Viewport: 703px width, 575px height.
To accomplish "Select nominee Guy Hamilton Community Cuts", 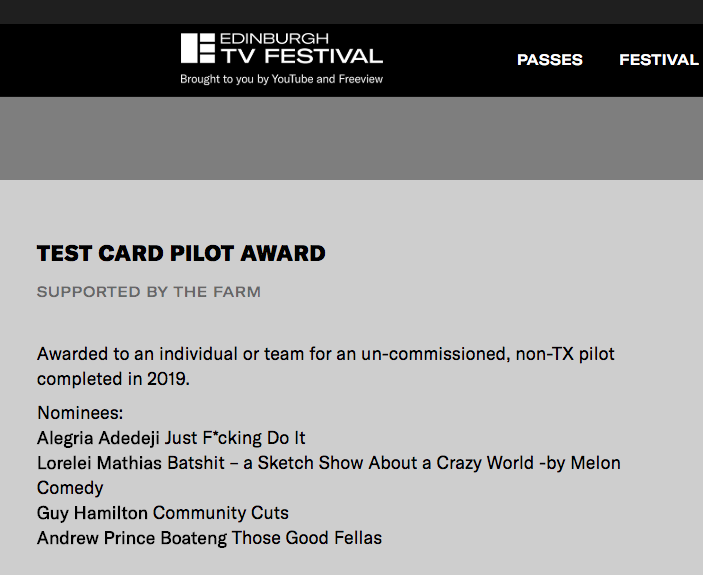I will point(162,513).
